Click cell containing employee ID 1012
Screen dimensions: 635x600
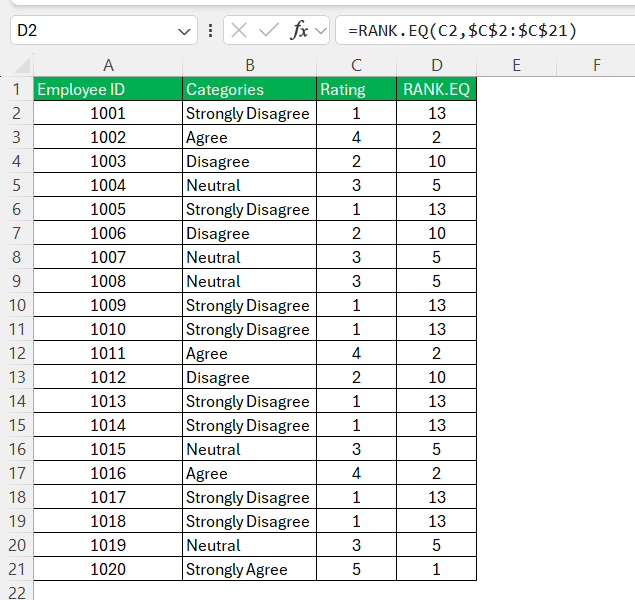click(x=108, y=377)
